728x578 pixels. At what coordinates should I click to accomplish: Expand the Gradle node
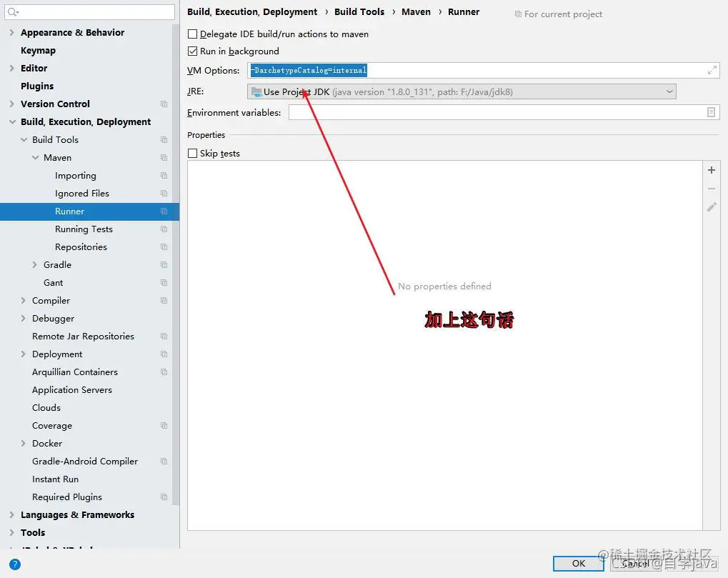pos(35,264)
